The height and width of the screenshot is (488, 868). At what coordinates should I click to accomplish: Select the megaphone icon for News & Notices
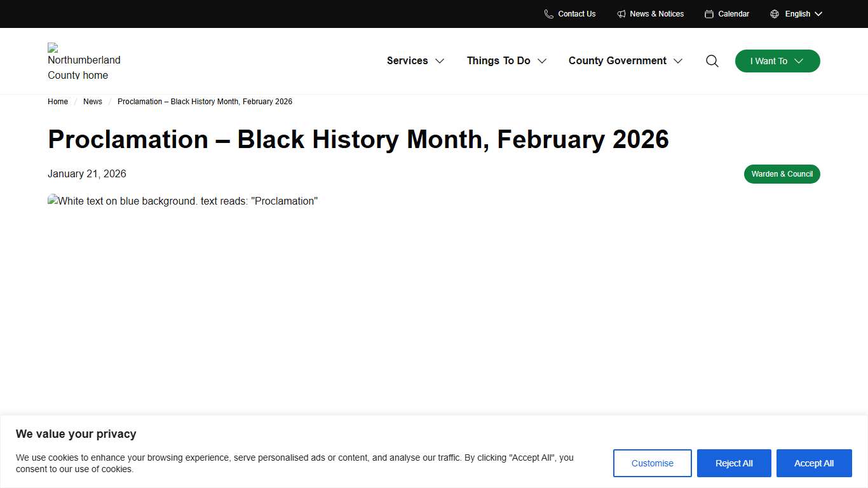tap(620, 13)
